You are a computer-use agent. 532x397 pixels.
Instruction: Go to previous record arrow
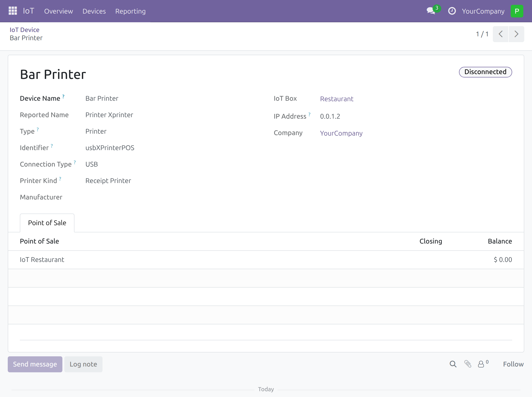pyautogui.click(x=501, y=34)
